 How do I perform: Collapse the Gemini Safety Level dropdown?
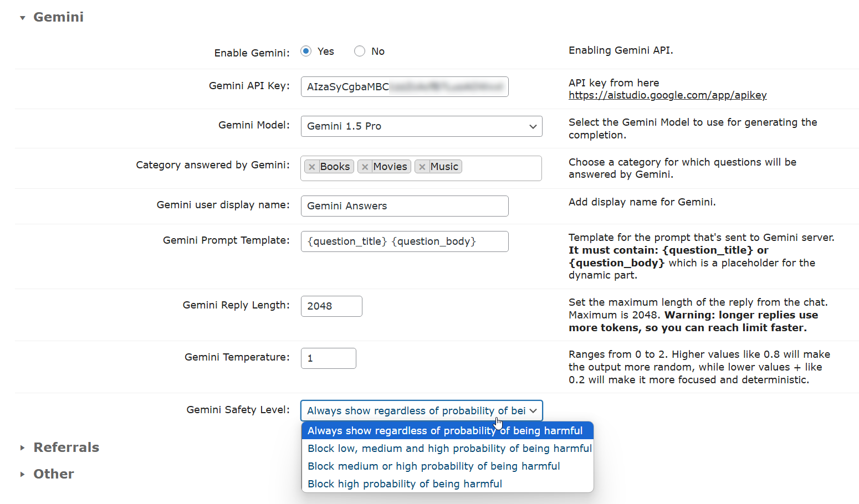click(421, 411)
